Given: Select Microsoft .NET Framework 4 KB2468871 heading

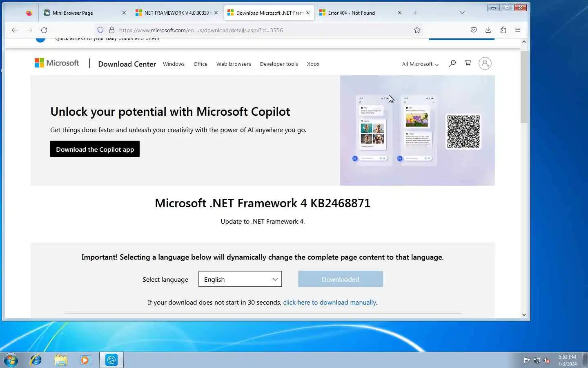Looking at the screenshot, I should (x=263, y=203).
